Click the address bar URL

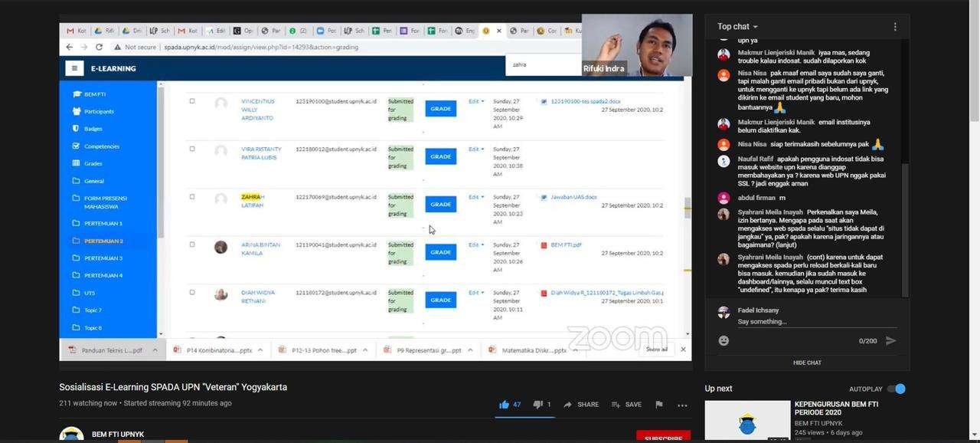point(261,47)
